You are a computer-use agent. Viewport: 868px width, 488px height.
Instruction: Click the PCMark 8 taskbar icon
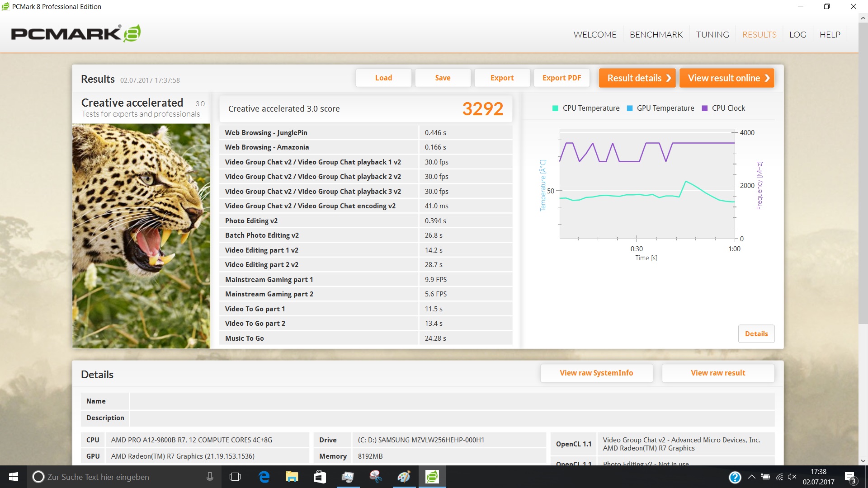click(432, 477)
